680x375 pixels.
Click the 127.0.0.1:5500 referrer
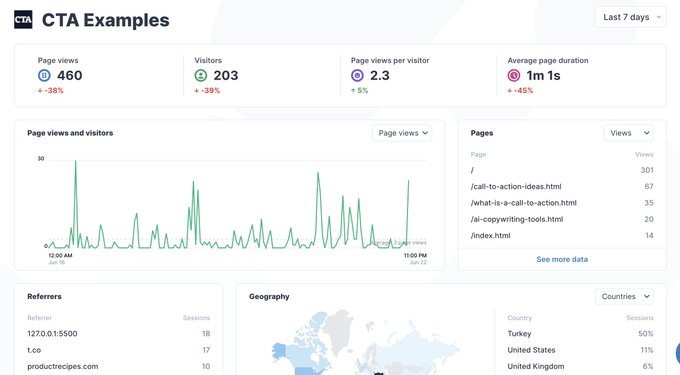[x=52, y=334]
